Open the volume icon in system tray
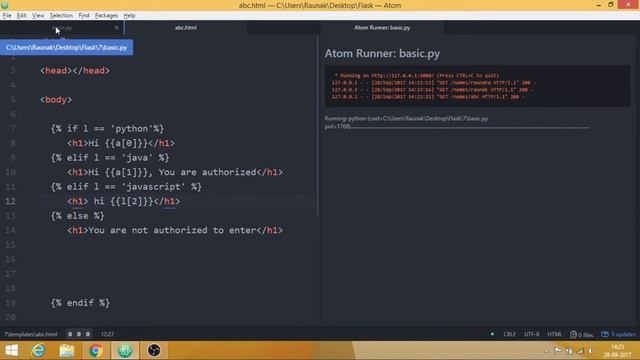The width and height of the screenshot is (640, 360). tap(590, 351)
